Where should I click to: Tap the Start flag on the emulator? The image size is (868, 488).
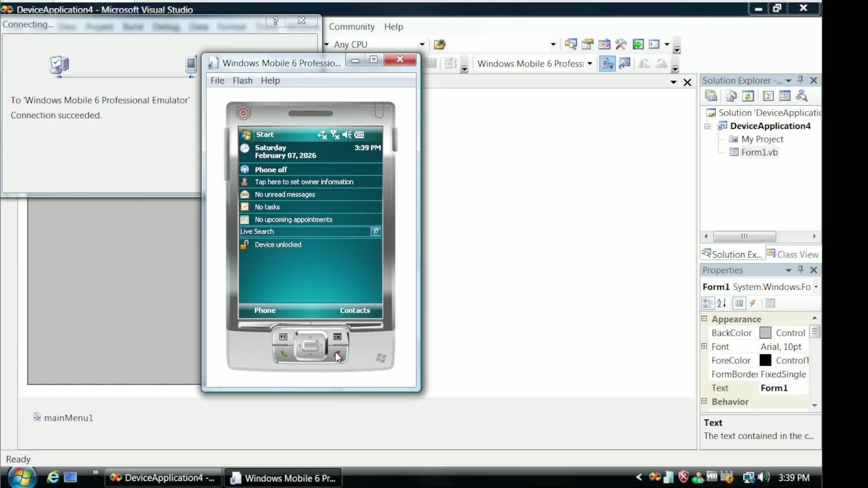point(246,135)
